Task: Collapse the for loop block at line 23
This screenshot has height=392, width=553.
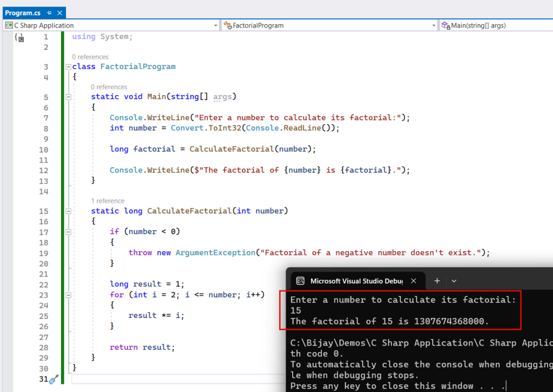Action: tap(69, 294)
